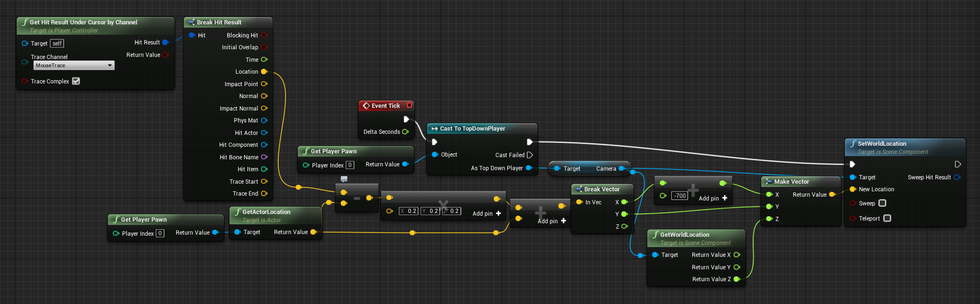This screenshot has height=304, width=980.
Task: Click the Delta Seconds output pin
Action: click(405, 132)
